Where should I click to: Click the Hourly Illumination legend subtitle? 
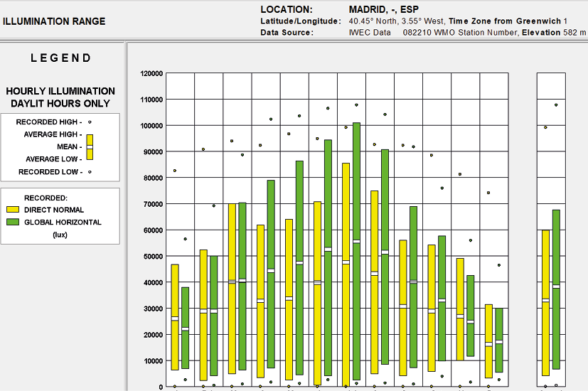tap(60, 97)
